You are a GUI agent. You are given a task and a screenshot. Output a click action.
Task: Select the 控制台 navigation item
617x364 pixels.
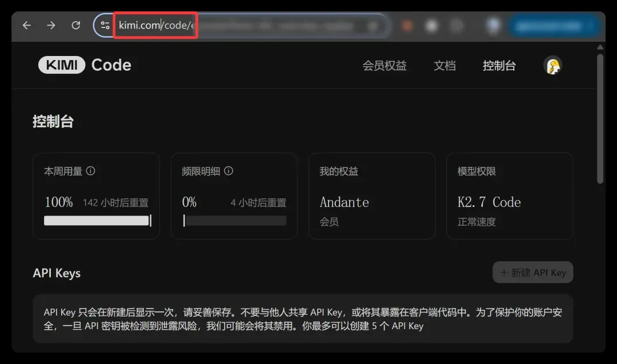(x=499, y=66)
